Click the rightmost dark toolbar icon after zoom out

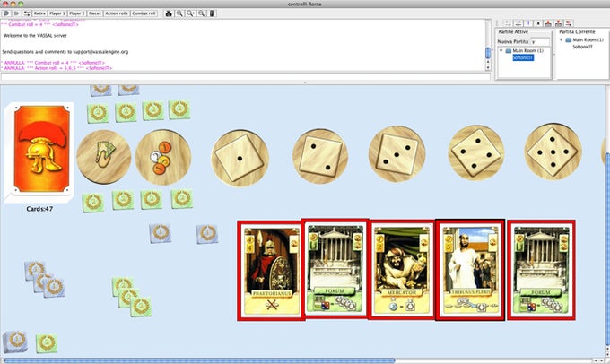coord(212,13)
